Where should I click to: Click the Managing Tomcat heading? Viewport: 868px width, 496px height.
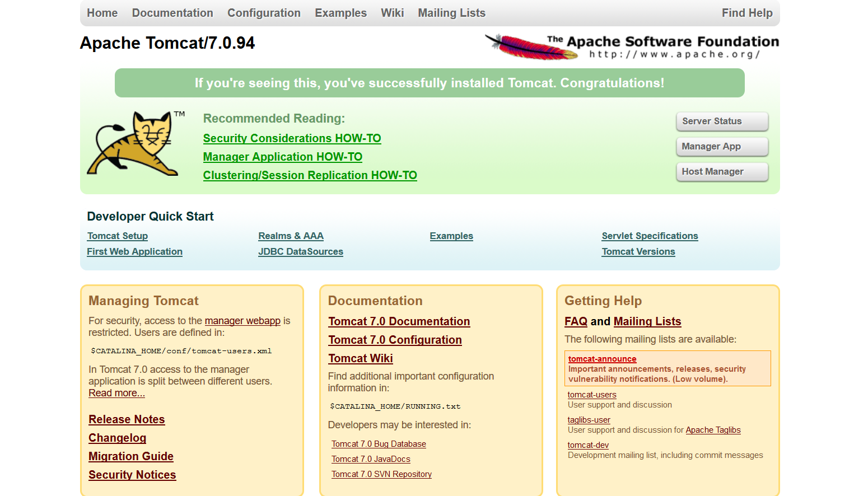click(x=143, y=301)
